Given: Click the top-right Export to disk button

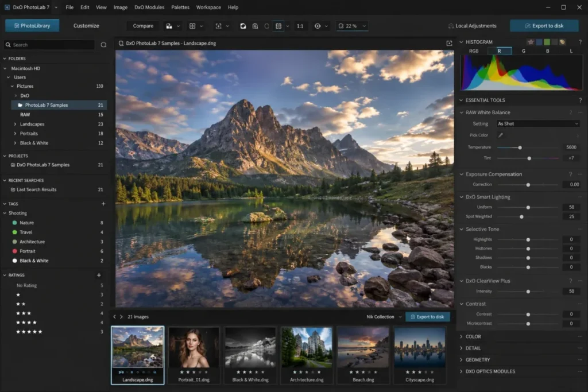Looking at the screenshot, I should click(544, 26).
